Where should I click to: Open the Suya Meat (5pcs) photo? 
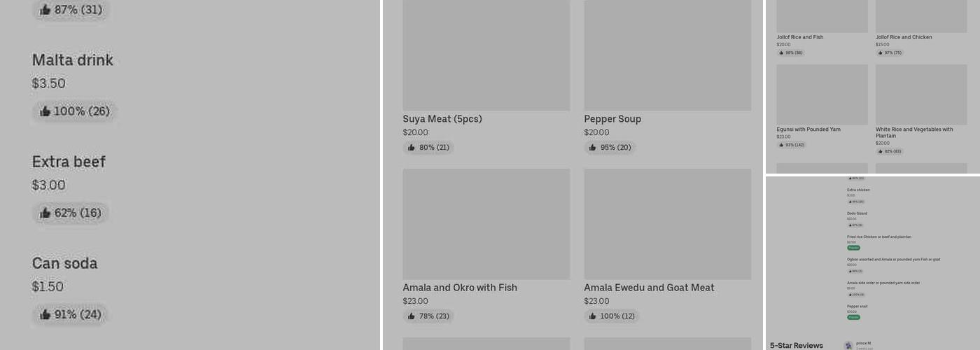486,55
